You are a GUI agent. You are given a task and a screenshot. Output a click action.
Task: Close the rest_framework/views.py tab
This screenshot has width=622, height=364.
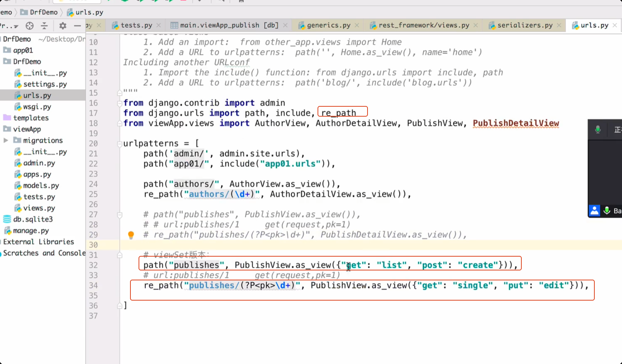click(476, 25)
